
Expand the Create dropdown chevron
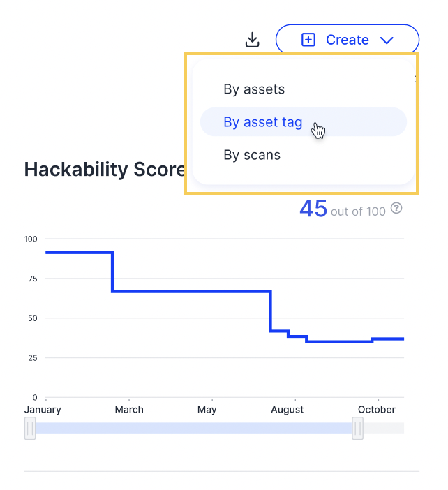387,40
